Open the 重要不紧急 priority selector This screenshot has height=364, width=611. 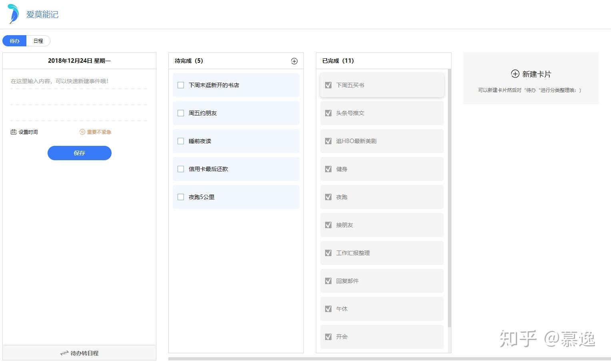click(99, 132)
